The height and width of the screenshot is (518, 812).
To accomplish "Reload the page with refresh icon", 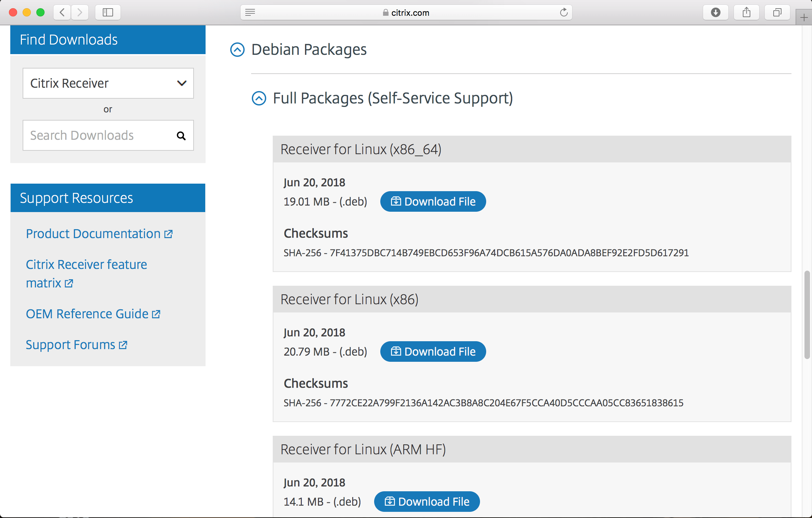I will [564, 13].
